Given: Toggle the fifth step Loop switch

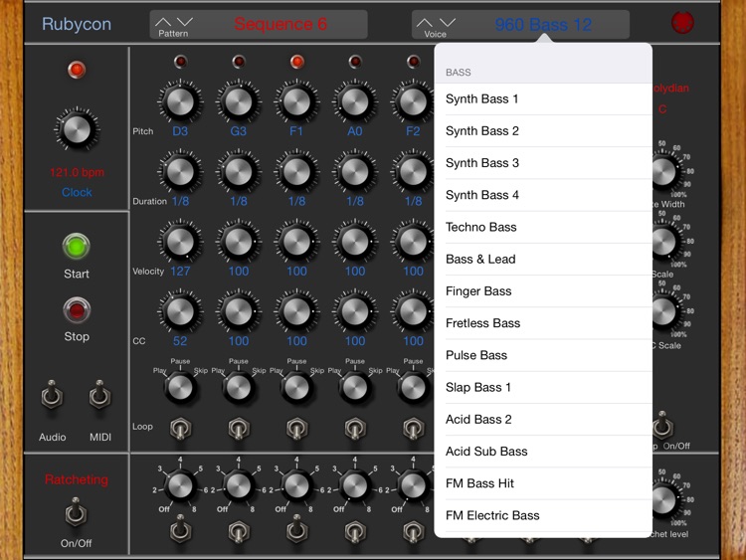Looking at the screenshot, I should point(413,429).
